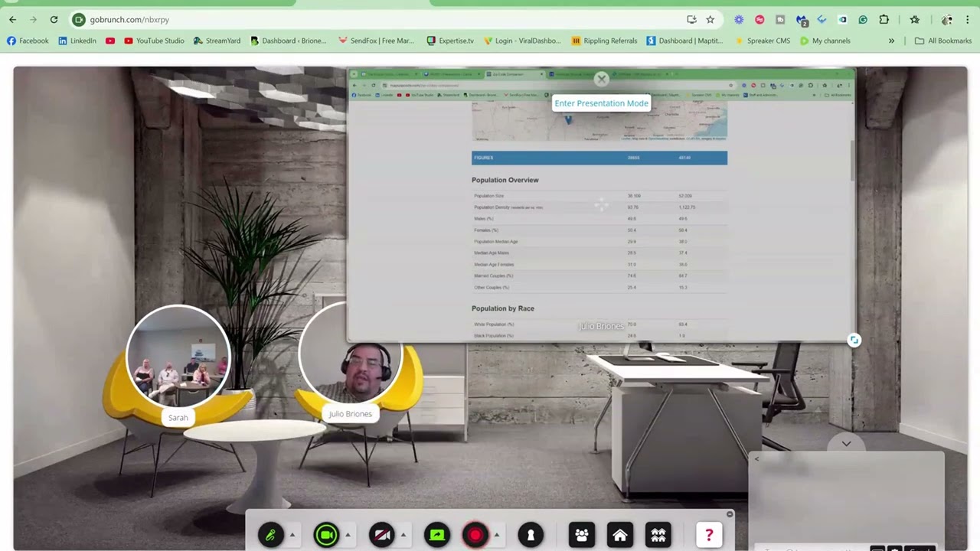Screen dimensions: 980x551
Task: Select Sarah's video bubble
Action: pyautogui.click(x=178, y=356)
